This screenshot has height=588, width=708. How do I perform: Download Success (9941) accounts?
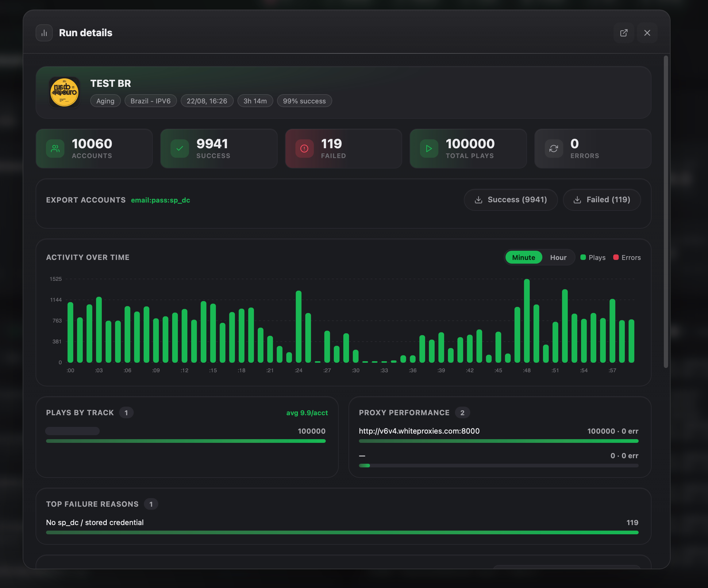pos(510,200)
